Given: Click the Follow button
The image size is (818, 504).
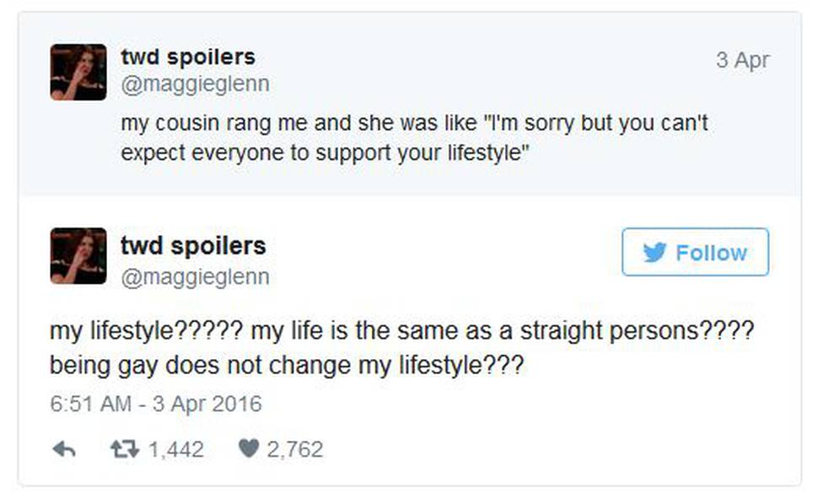Looking at the screenshot, I should click(x=695, y=252).
